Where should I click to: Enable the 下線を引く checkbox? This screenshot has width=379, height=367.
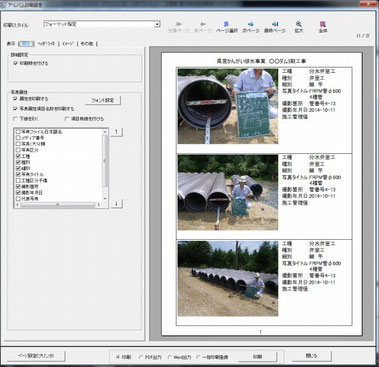[15, 119]
